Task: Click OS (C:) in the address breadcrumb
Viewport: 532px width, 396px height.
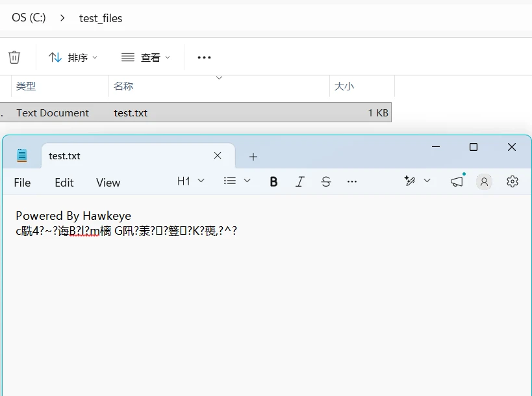Action: [x=29, y=18]
